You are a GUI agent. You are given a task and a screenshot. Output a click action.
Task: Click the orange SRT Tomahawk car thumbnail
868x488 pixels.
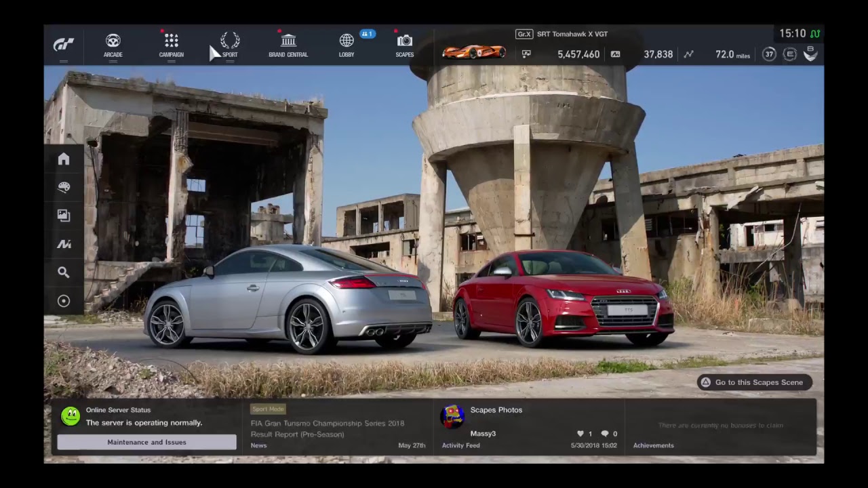tap(474, 52)
